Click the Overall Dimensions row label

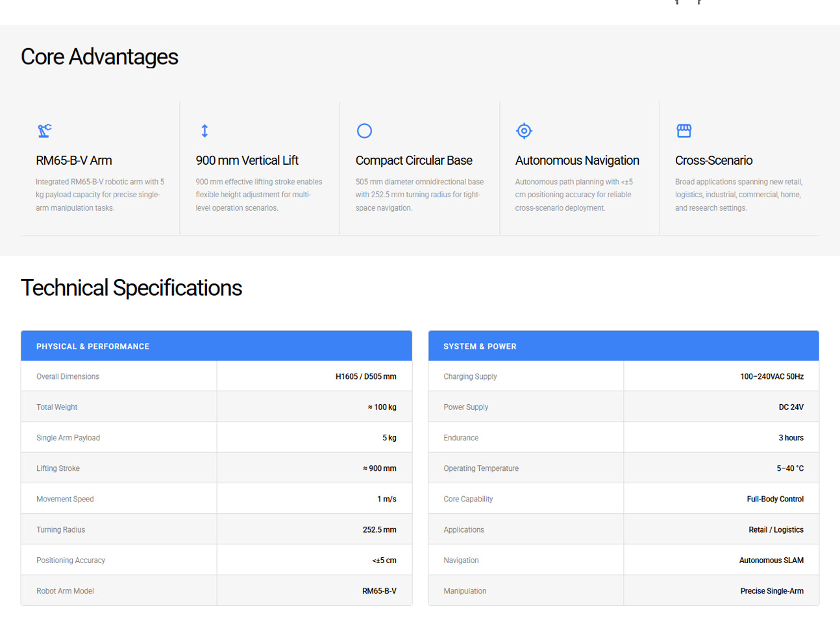(x=68, y=376)
